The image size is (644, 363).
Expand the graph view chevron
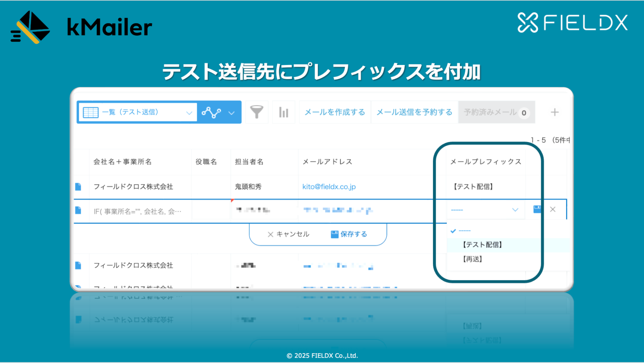[x=231, y=113]
